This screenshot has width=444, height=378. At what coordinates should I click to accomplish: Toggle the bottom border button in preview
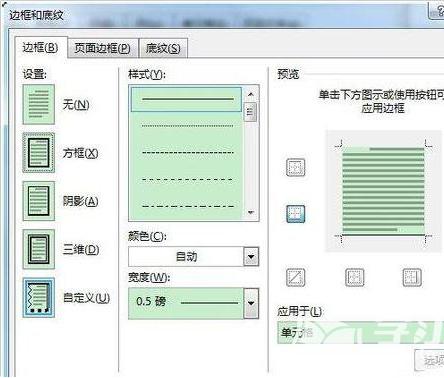coord(296,214)
